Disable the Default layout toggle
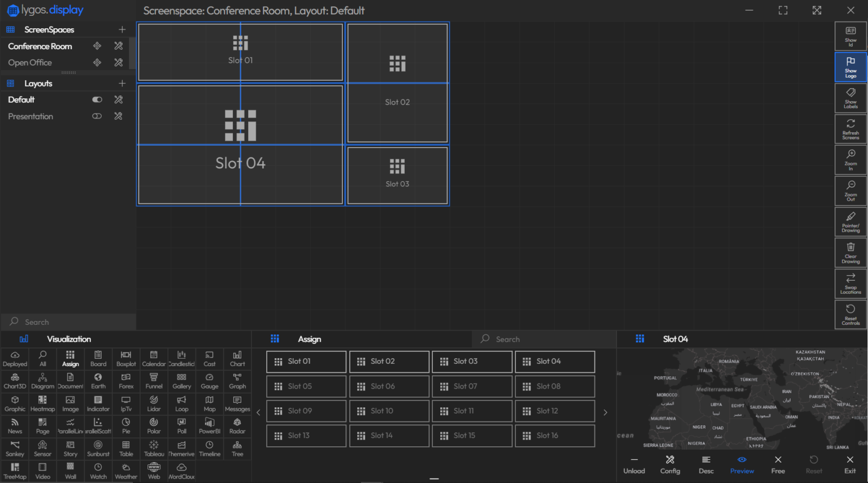The image size is (868, 483). [97, 99]
